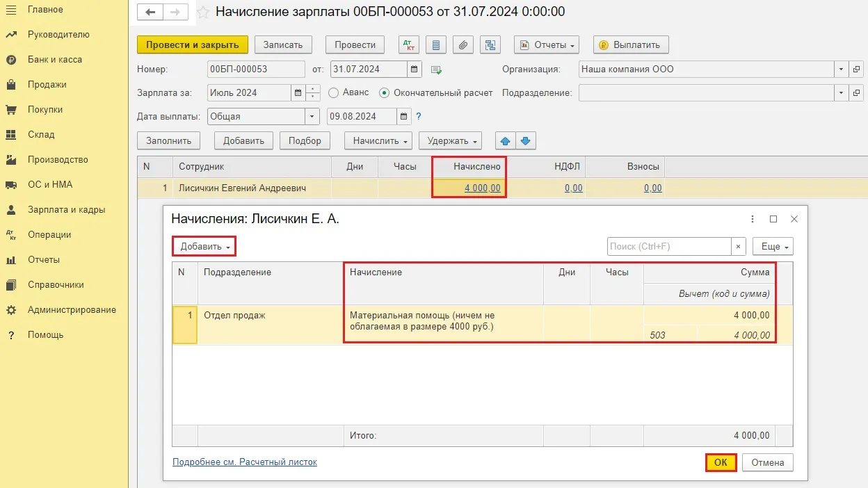
Task: Increase the Зарплата за month with stepper
Action: tap(314, 88)
